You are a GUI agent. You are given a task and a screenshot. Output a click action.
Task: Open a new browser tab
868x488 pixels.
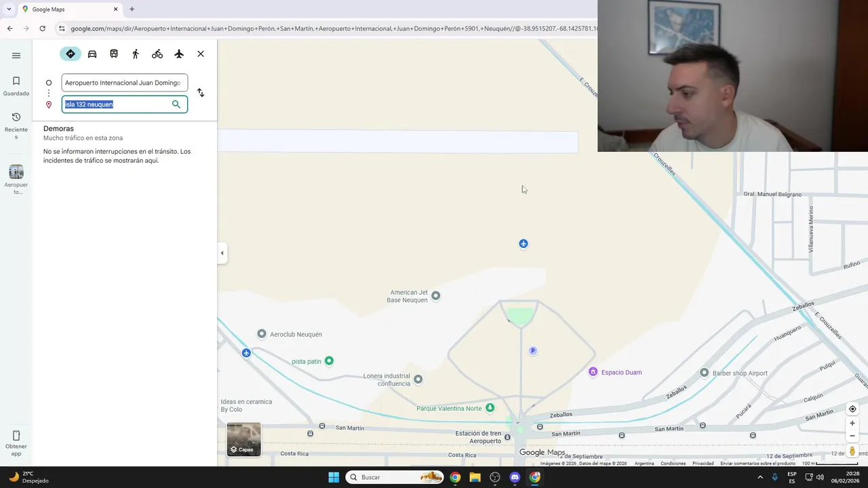[132, 9]
